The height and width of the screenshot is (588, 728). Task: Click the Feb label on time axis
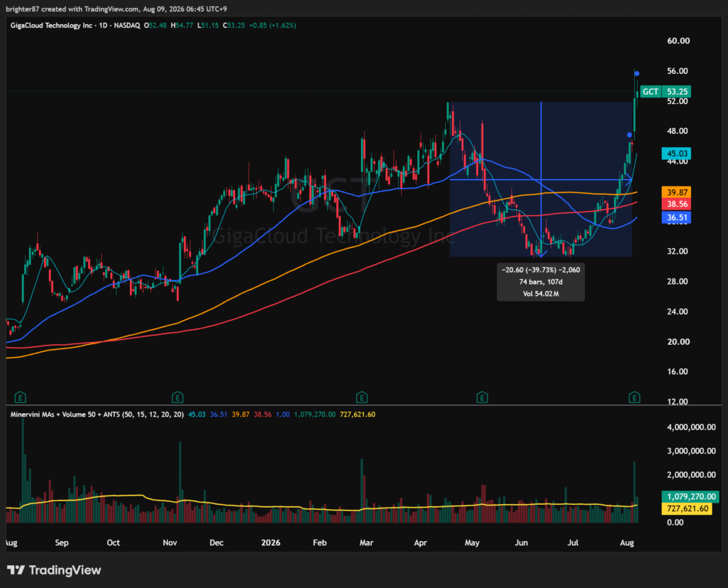[320, 542]
